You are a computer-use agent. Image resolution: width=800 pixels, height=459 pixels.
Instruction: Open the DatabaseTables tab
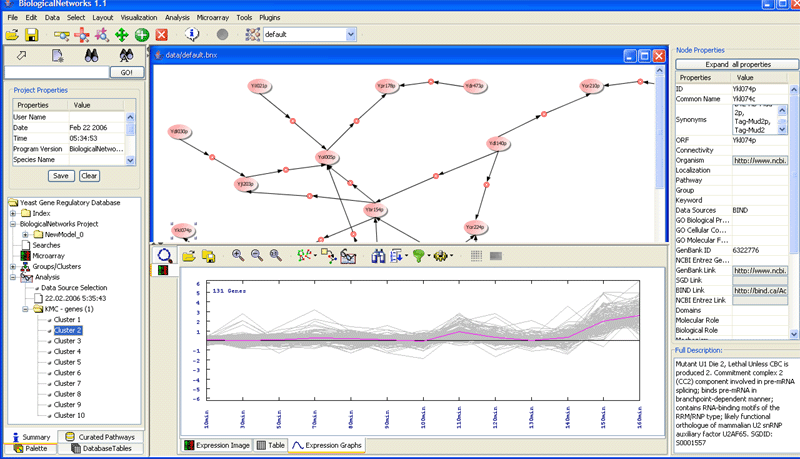(101, 448)
